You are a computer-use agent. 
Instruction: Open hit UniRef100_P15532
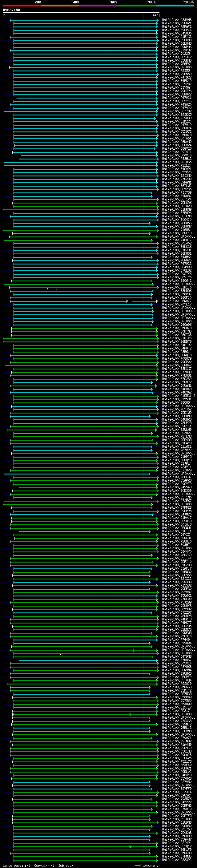tap(177, 585)
